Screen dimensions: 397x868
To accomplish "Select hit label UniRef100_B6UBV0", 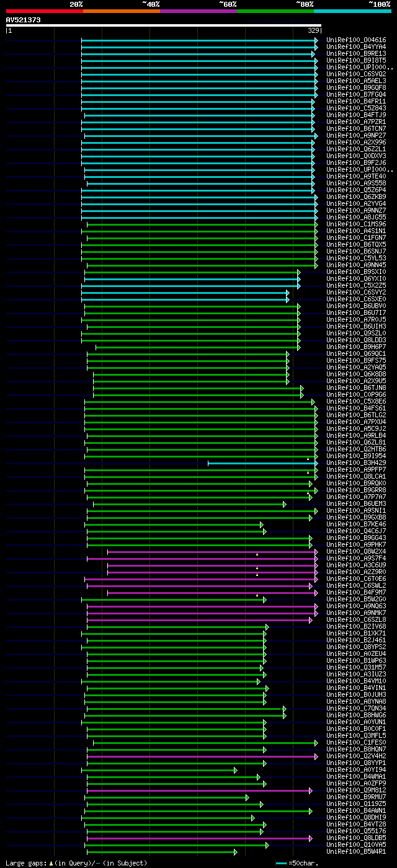I will point(356,306).
